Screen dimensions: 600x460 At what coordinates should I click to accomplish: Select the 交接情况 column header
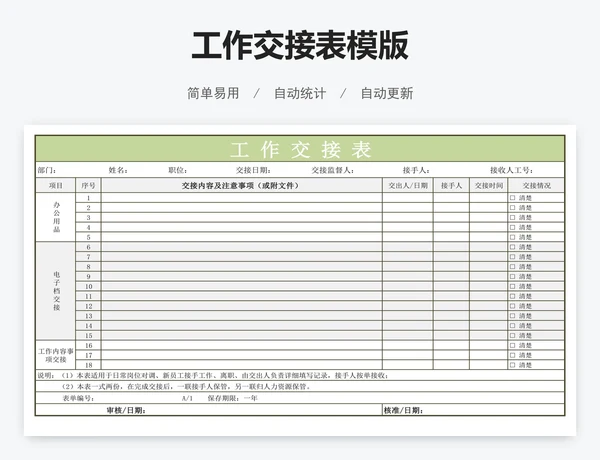pos(536,186)
